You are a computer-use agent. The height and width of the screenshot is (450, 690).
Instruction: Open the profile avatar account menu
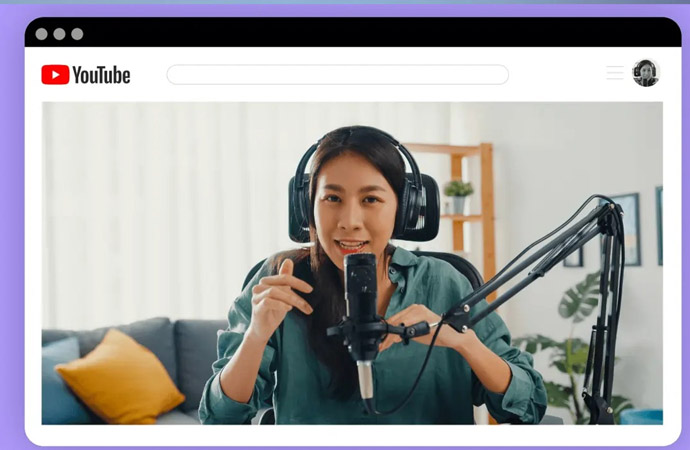[646, 73]
